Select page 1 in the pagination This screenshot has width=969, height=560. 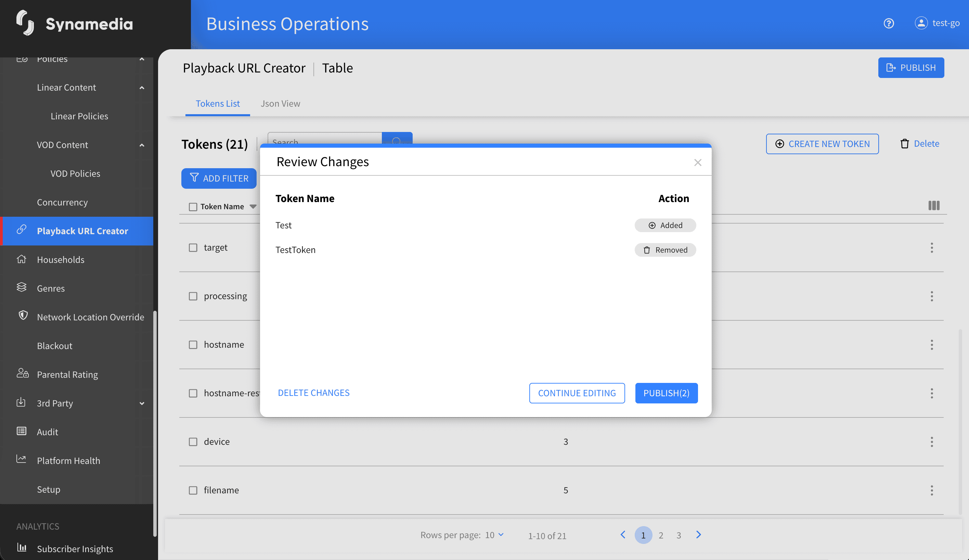click(x=643, y=535)
